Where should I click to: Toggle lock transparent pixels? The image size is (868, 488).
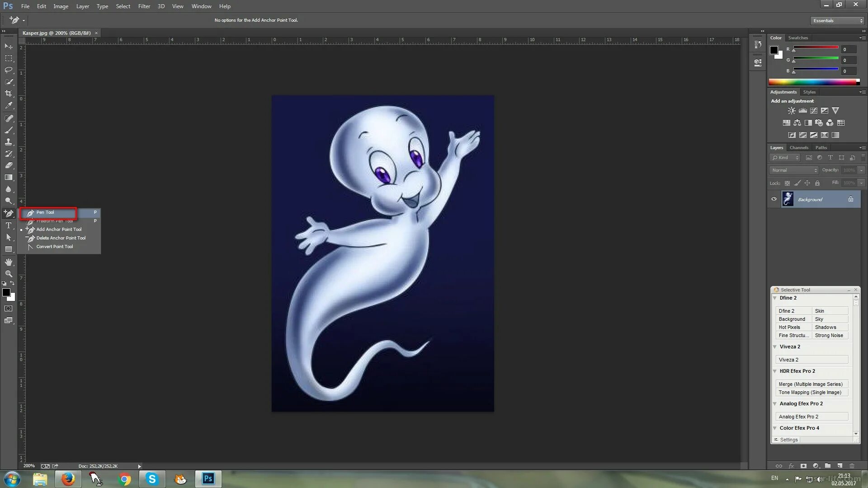787,183
